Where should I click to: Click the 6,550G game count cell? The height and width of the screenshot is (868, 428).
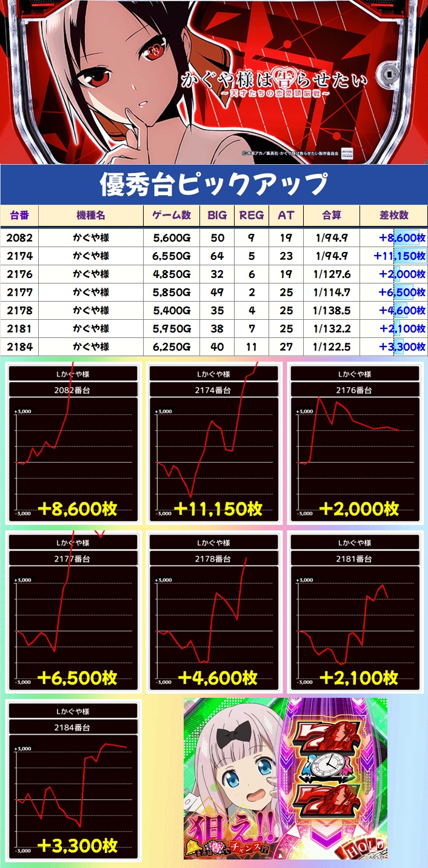172,256
